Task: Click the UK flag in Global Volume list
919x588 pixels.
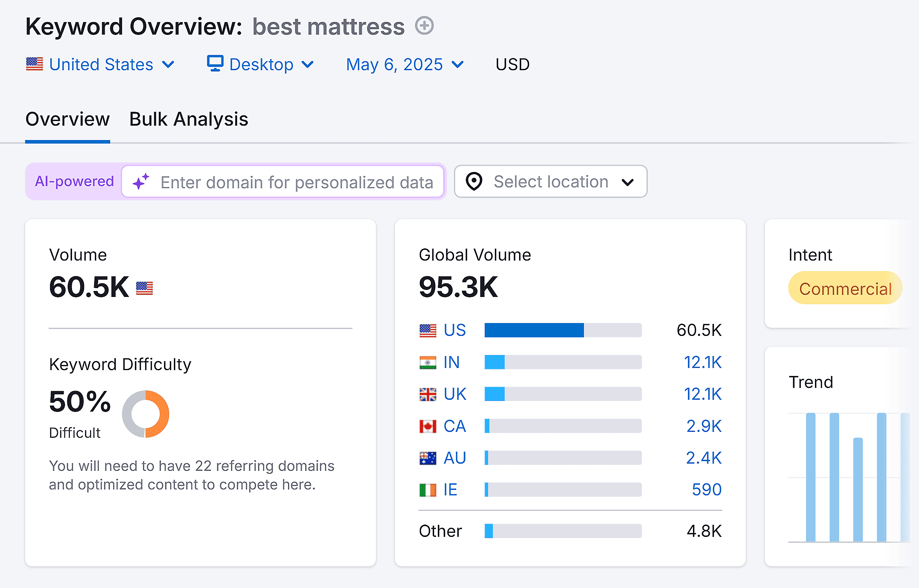Action: (x=428, y=394)
